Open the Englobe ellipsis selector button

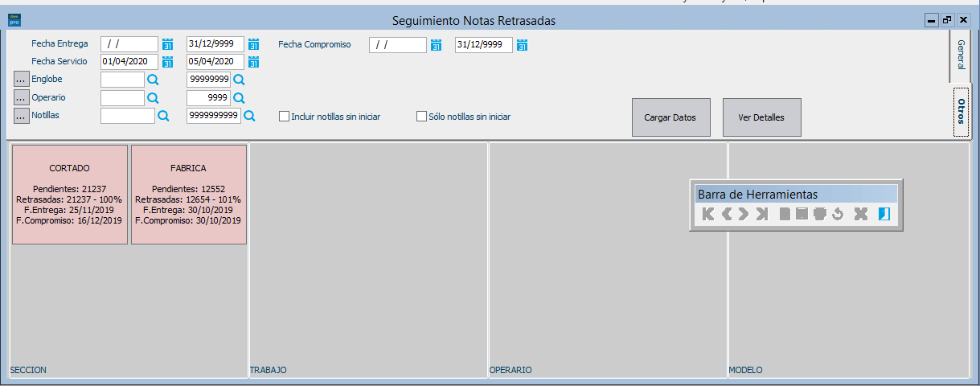(x=22, y=80)
